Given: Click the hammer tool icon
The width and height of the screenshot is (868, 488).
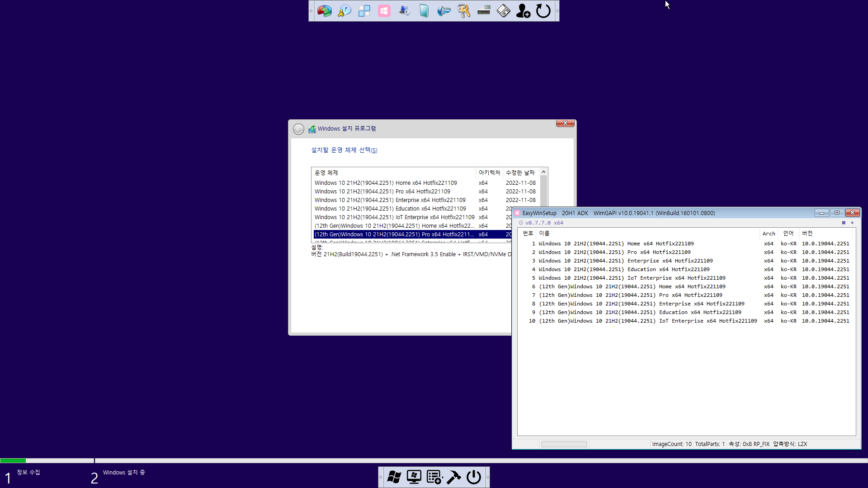Looking at the screenshot, I should pyautogui.click(x=454, y=477).
